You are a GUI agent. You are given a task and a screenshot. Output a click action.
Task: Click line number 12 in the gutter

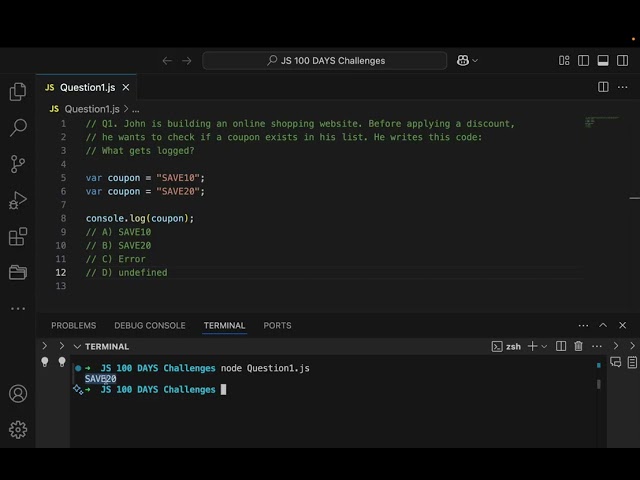pyautogui.click(x=61, y=272)
